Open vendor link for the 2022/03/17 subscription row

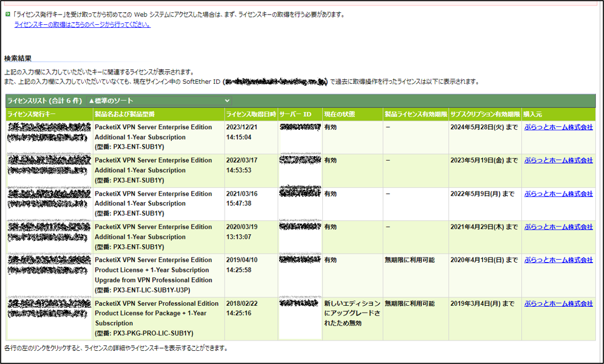pos(558,160)
